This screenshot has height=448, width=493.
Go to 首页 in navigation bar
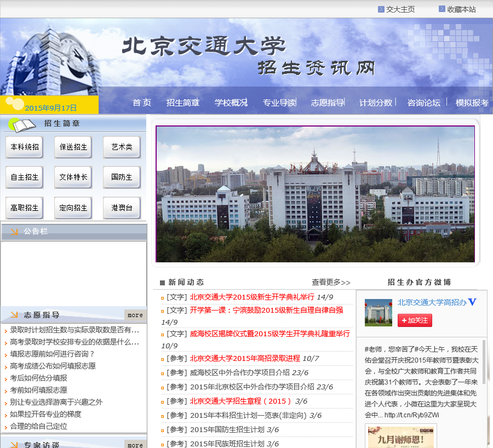(x=142, y=102)
